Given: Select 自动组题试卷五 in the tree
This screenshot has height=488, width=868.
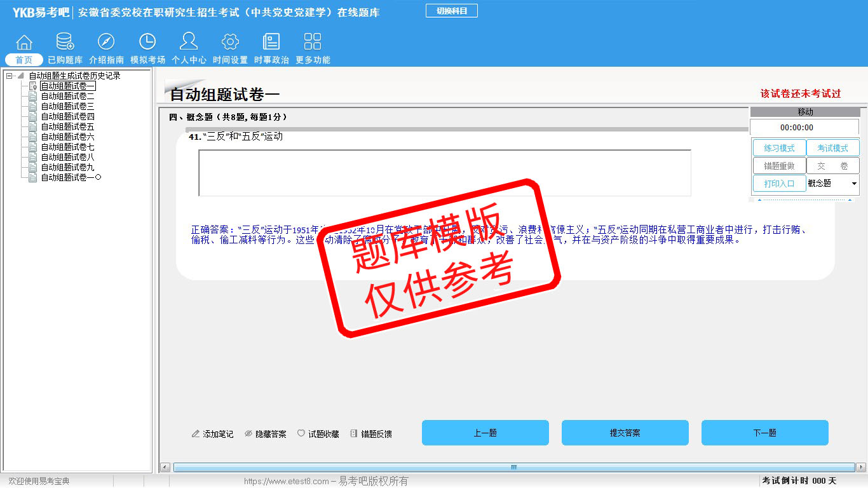Looking at the screenshot, I should point(67,126).
